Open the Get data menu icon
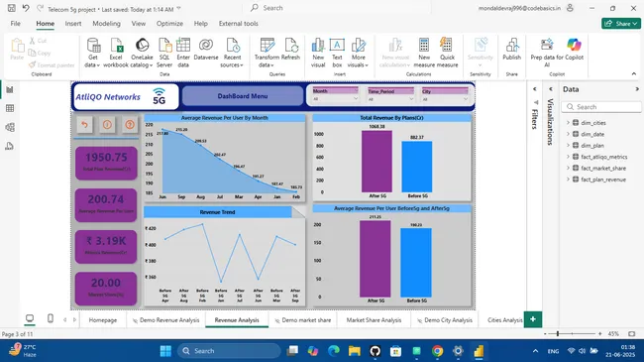 pyautogui.click(x=93, y=46)
